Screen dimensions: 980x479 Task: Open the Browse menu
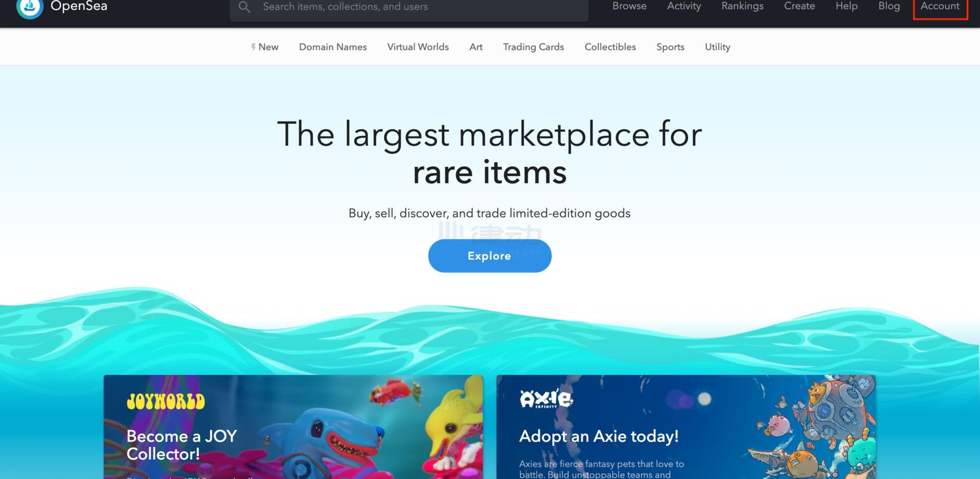(x=629, y=6)
